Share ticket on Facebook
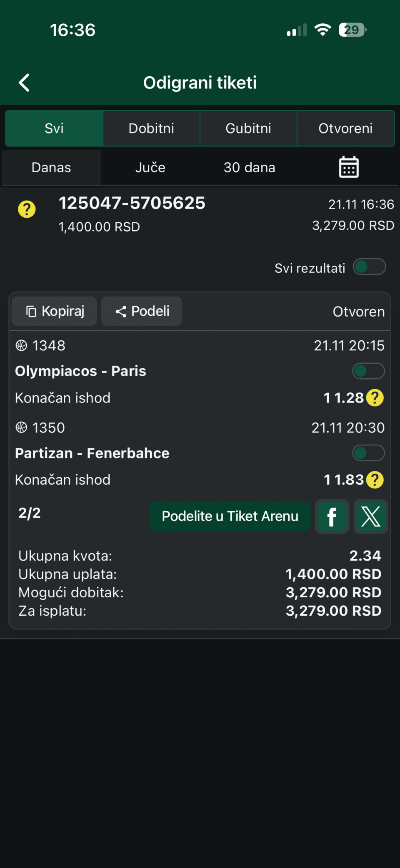Viewport: 400px width, 868px height. [332, 516]
